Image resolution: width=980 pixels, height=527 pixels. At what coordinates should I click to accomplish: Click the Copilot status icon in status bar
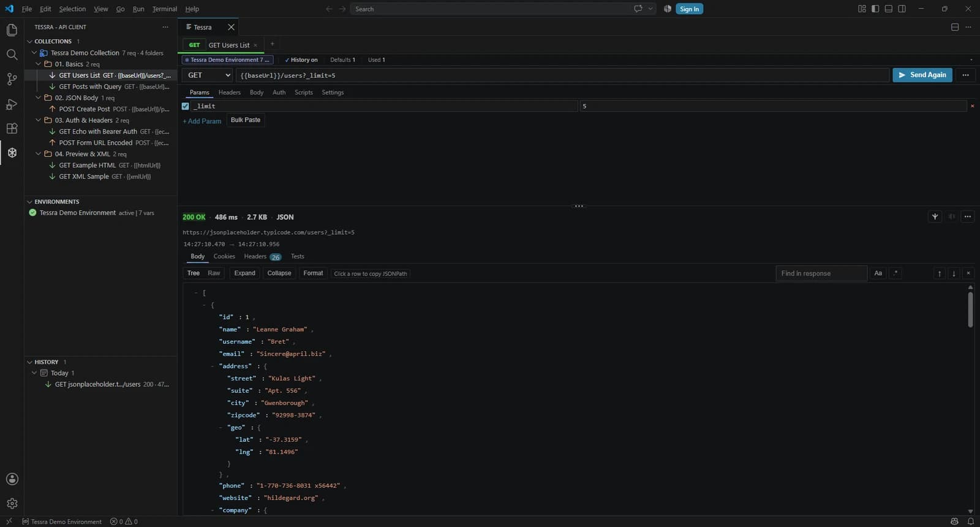point(954,521)
